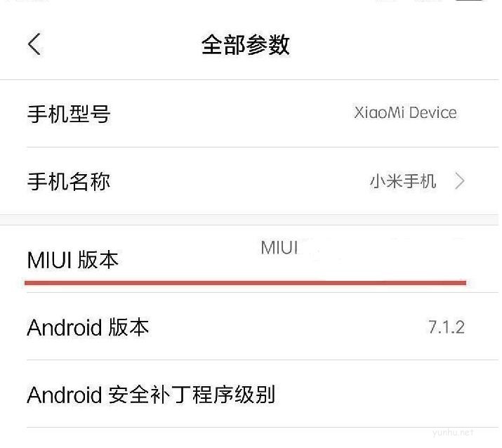Tap the MIUI 版本 row label

coord(73,260)
